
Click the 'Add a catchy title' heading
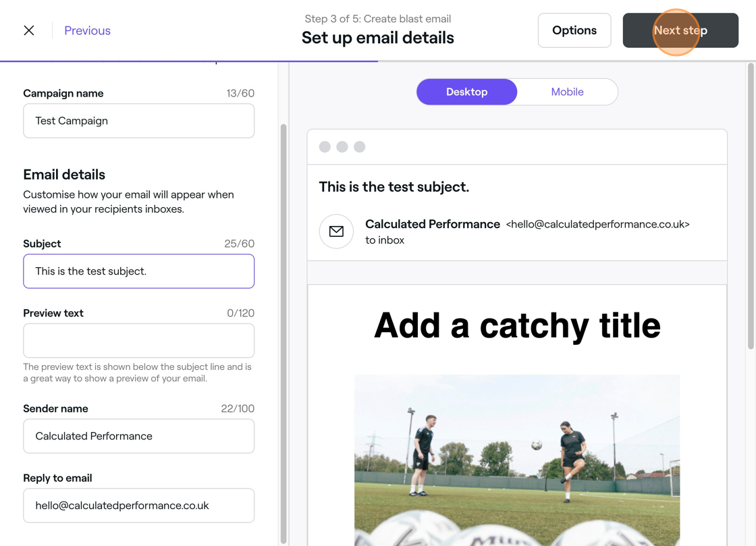pos(517,325)
